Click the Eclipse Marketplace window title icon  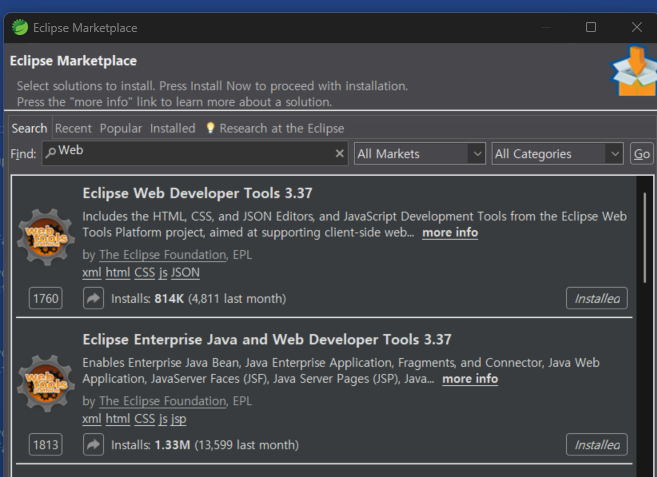click(x=20, y=28)
